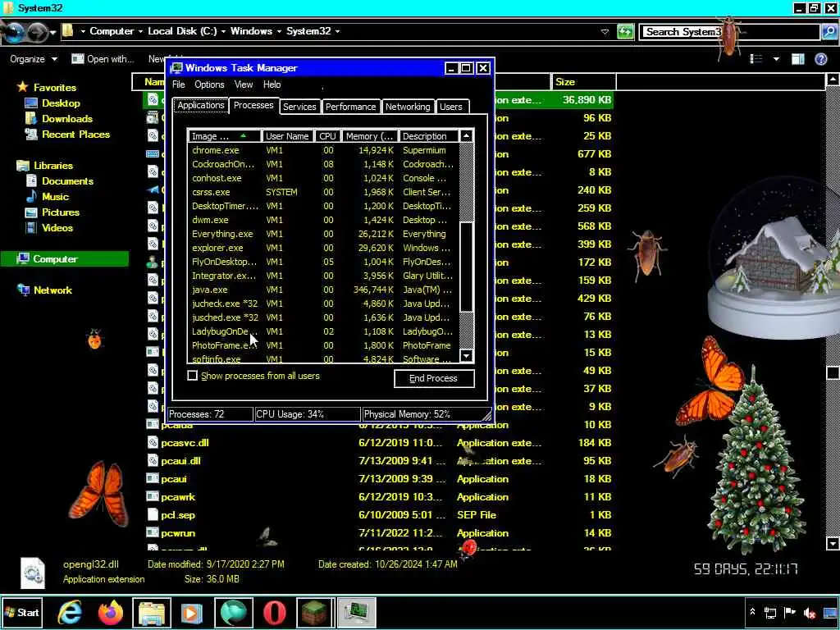Toggle the Explorer preview pane icon
Image resolution: width=840 pixels, height=630 pixels.
point(797,59)
